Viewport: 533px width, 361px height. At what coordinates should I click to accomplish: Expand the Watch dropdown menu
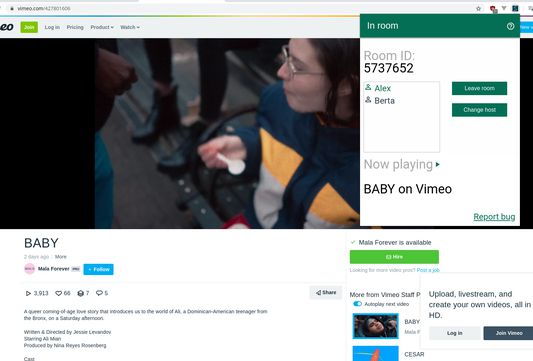[130, 27]
